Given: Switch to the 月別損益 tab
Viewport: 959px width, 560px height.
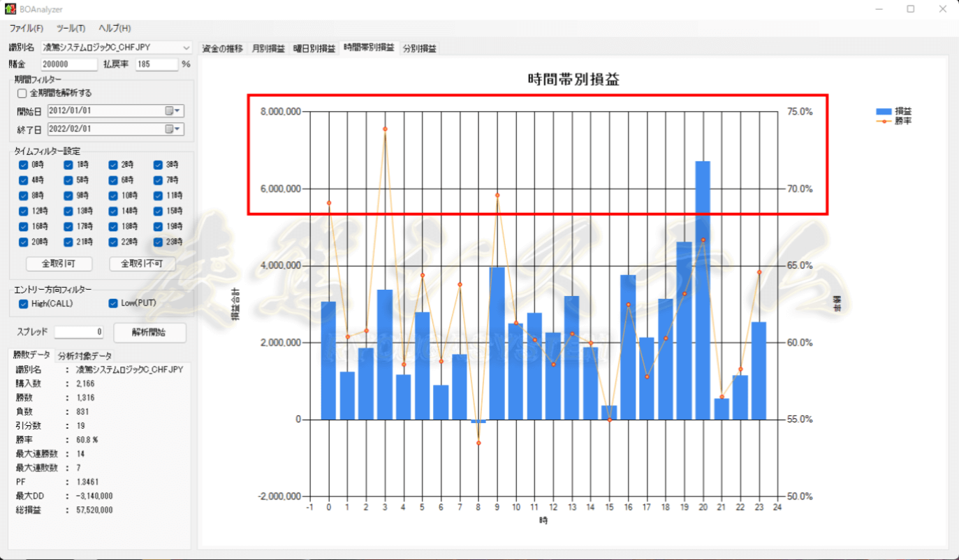Looking at the screenshot, I should point(268,49).
